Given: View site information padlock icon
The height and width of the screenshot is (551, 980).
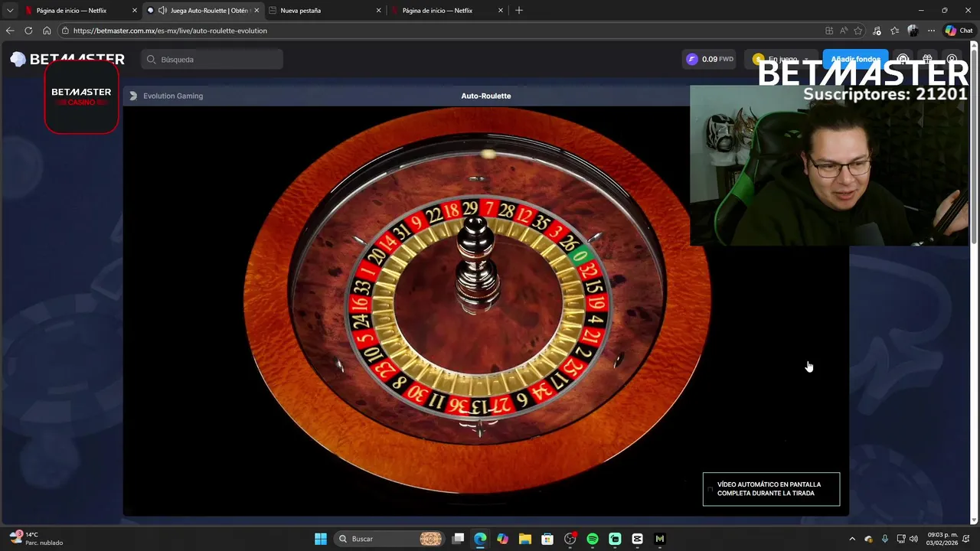Looking at the screenshot, I should (66, 31).
